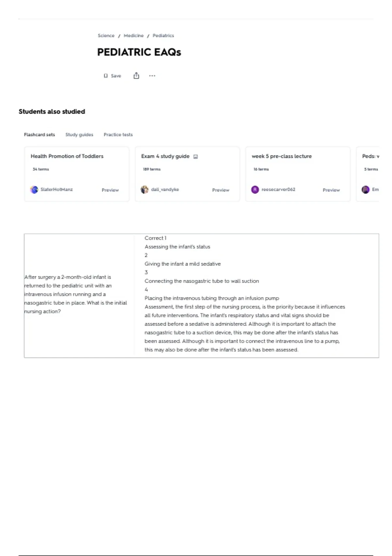Click dali_vandyke profile avatar
The image size is (392, 556).
(x=144, y=190)
